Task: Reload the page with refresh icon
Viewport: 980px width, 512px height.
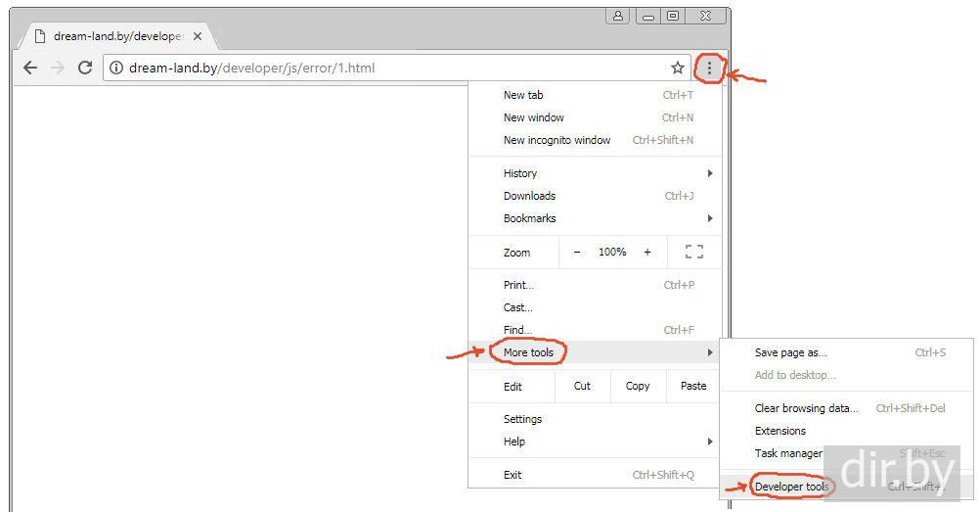Action: [85, 68]
